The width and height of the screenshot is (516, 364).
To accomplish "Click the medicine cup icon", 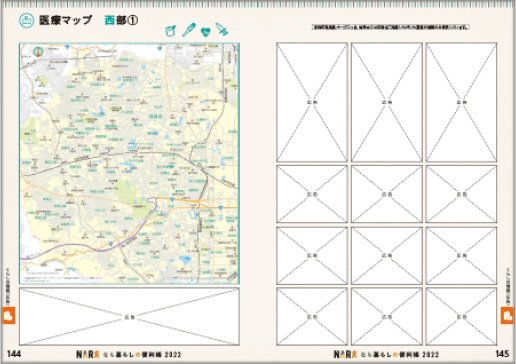I will (x=171, y=31).
